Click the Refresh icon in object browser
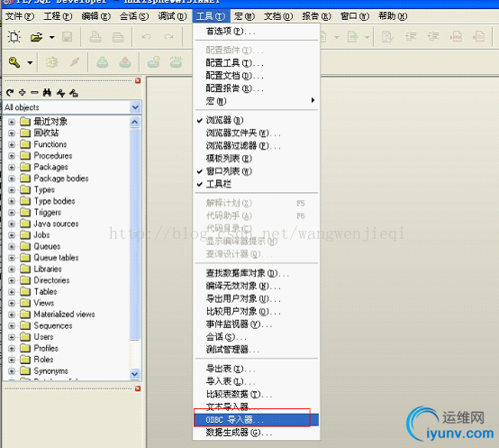499x448 pixels. point(10,93)
